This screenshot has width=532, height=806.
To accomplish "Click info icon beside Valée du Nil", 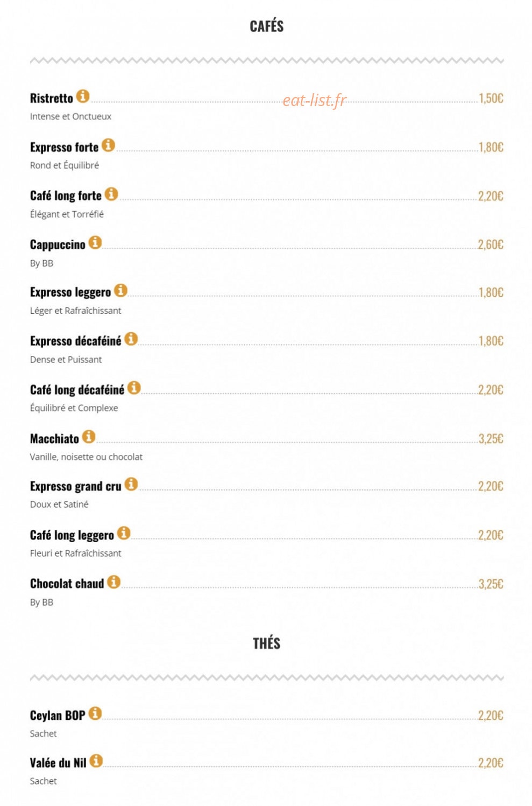I will click(96, 761).
